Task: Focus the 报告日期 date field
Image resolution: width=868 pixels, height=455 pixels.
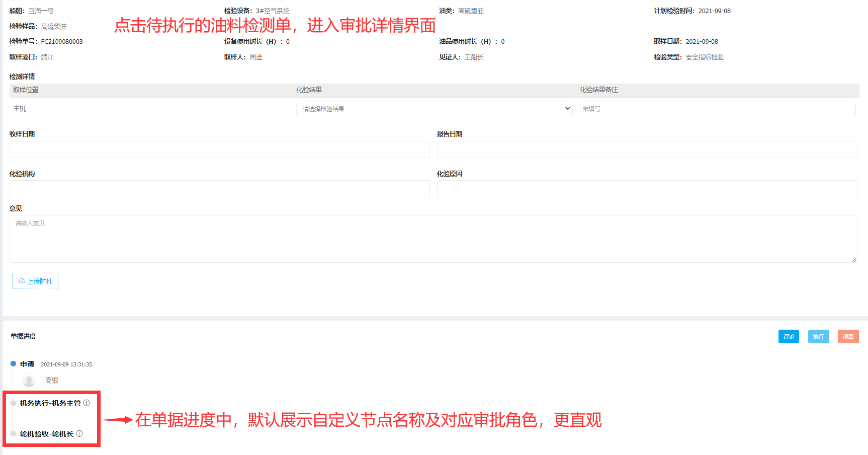Action: coord(647,149)
